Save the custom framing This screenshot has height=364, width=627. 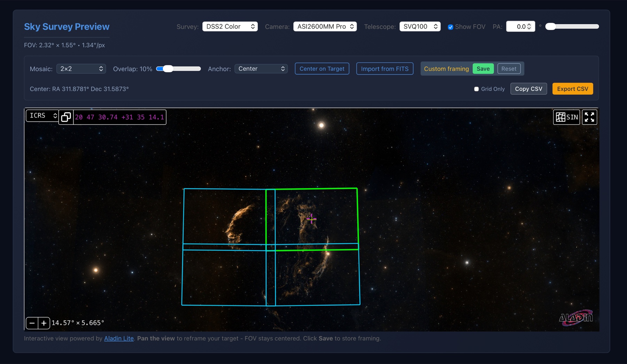pos(483,69)
